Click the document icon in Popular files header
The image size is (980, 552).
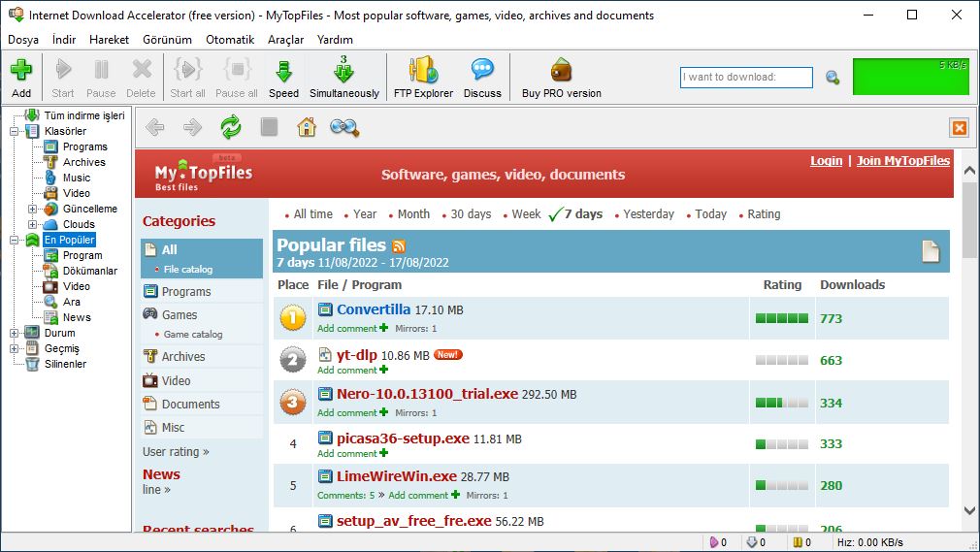click(x=931, y=251)
